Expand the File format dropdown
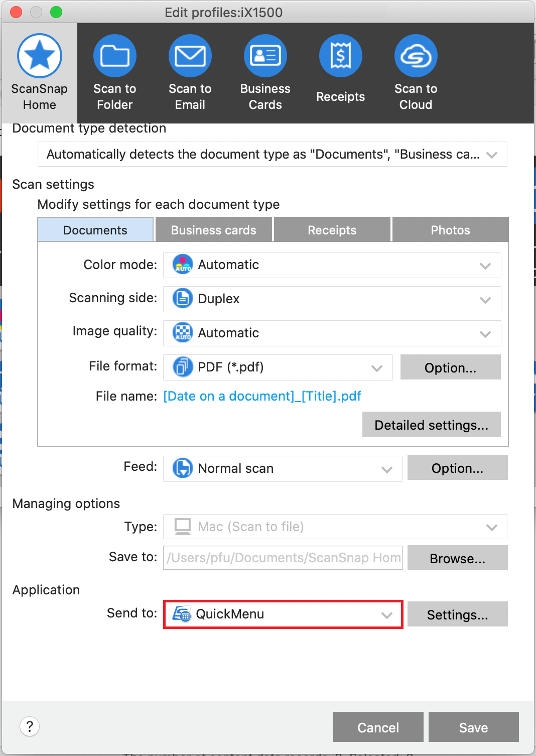 [x=278, y=367]
